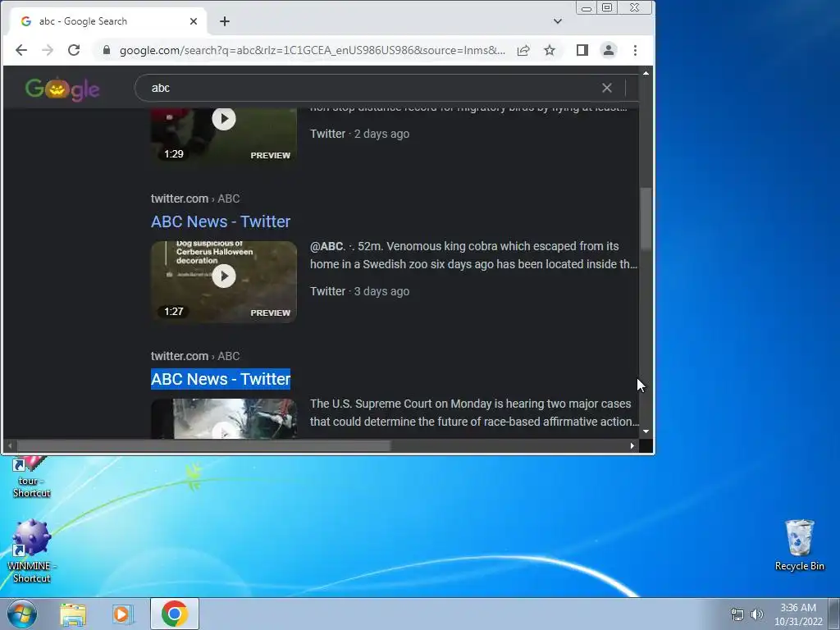Click the vertical scrollbar thumb
This screenshot has width=840, height=630.
coord(646,218)
